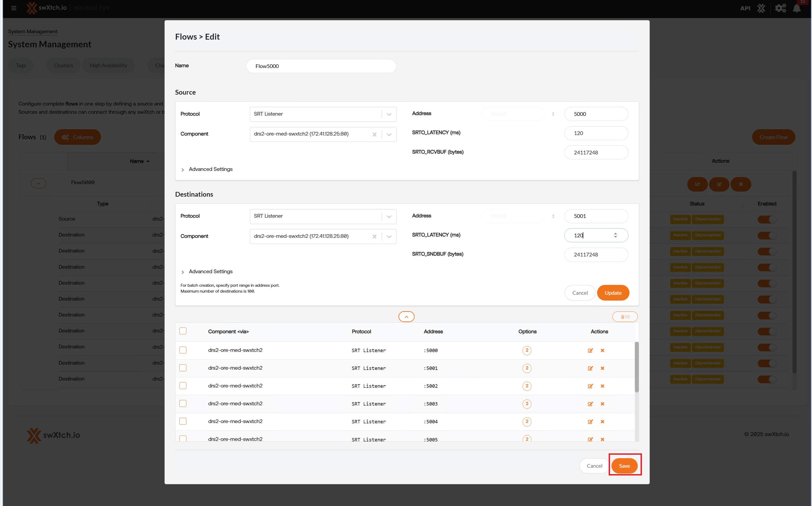Viewport: 812px width, 506px height.
Task: Check the box for the :5003 row
Action: coord(183,403)
